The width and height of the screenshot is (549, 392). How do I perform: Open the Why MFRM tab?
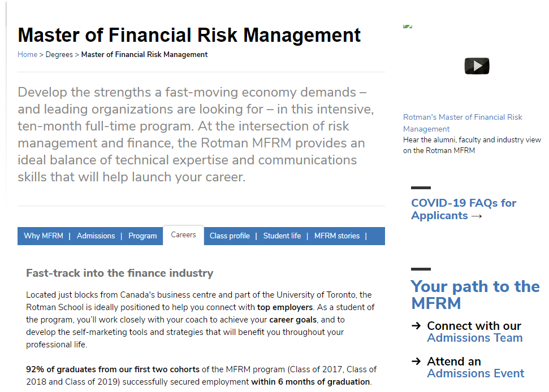click(x=44, y=236)
